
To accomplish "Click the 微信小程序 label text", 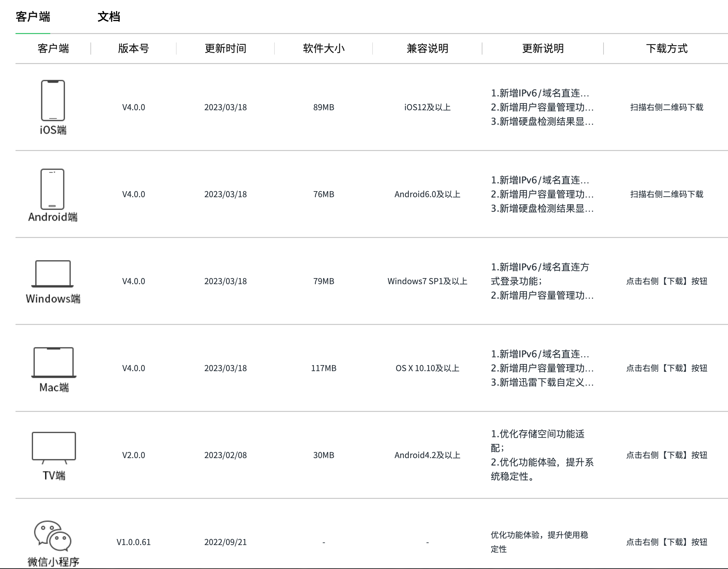I will click(x=53, y=562).
